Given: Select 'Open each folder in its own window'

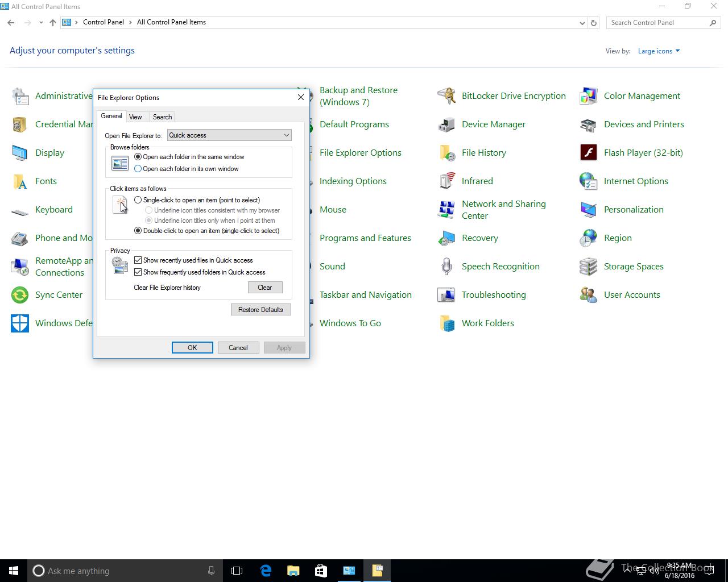Looking at the screenshot, I should (x=187, y=169).
